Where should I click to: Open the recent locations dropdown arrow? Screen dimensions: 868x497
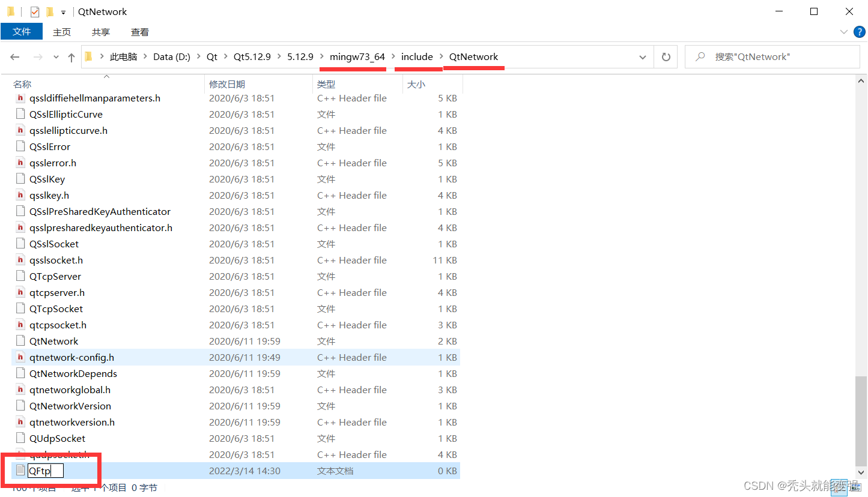tap(56, 57)
